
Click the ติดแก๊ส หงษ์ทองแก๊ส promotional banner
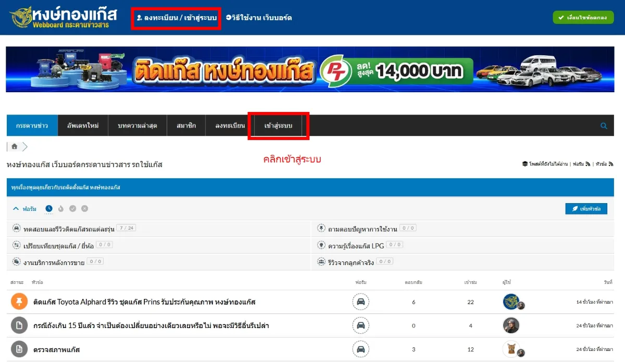point(310,69)
